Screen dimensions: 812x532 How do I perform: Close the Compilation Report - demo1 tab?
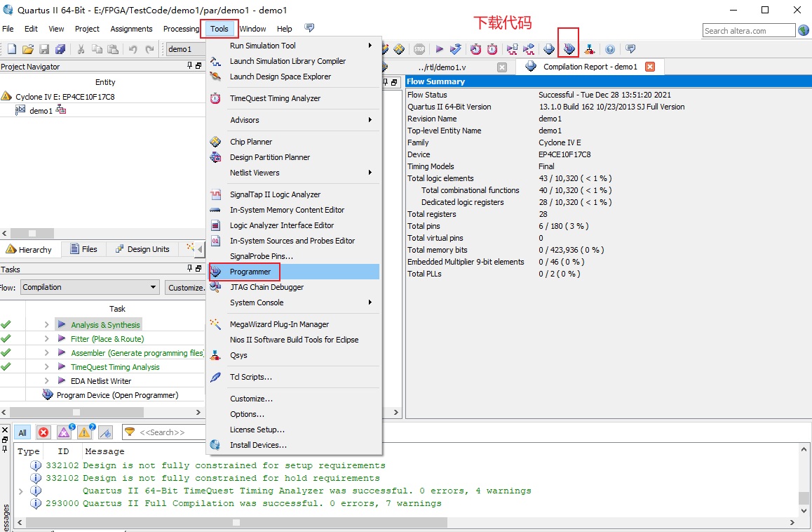650,67
